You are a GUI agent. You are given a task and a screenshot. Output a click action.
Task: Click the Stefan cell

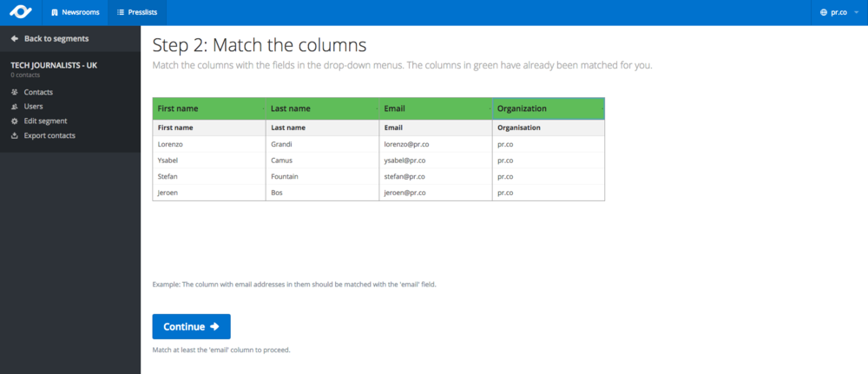[x=209, y=176]
